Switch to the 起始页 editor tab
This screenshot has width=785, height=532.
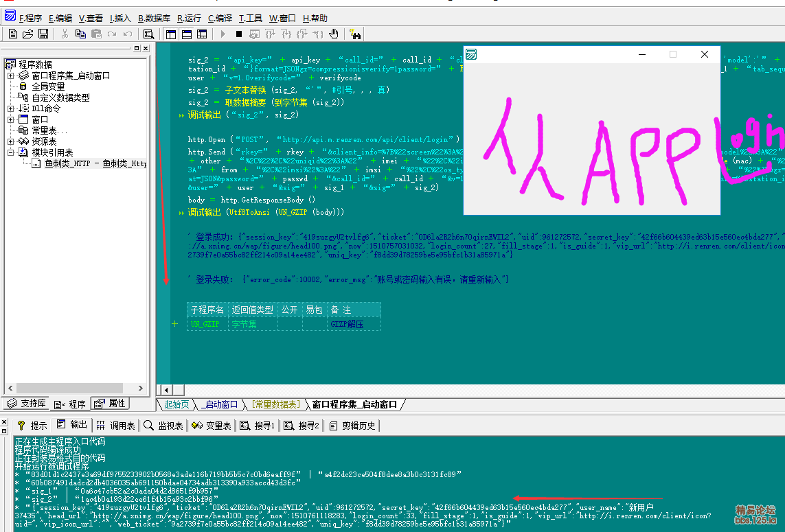(176, 404)
